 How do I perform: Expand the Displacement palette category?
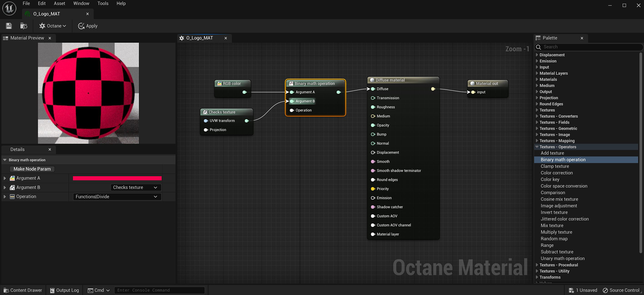pos(537,55)
